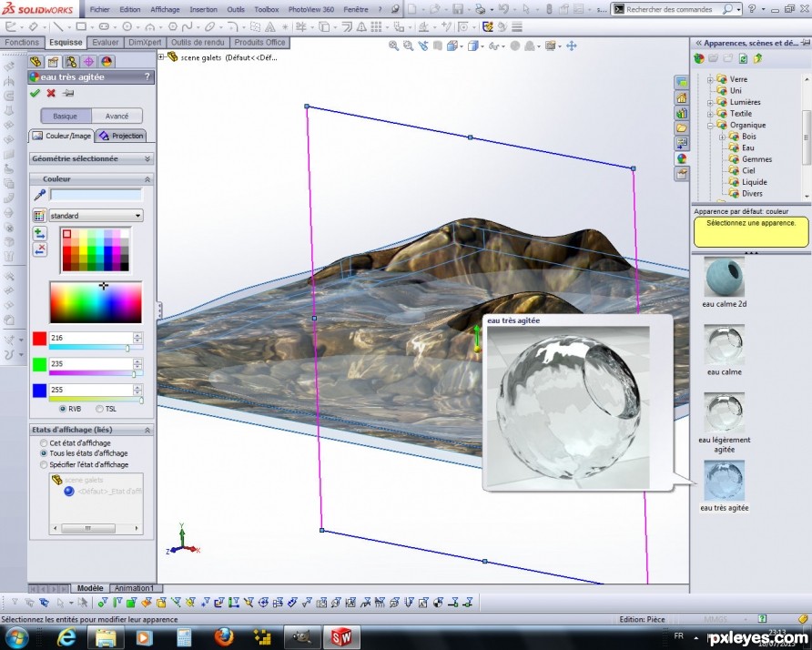The image size is (812, 650).
Task: Accept appearance with green checkmark
Action: click(x=35, y=93)
